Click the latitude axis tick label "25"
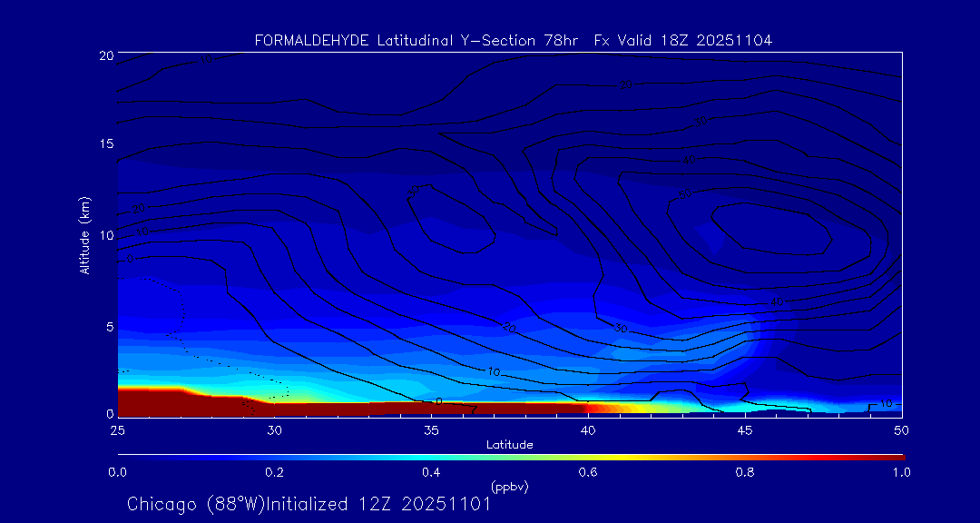The image size is (980, 523). pos(117,429)
